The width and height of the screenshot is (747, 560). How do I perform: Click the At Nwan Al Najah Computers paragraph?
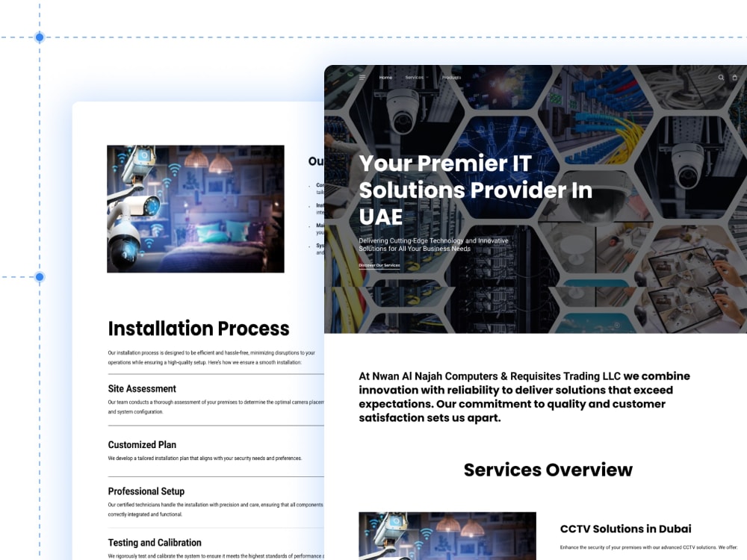(x=524, y=396)
